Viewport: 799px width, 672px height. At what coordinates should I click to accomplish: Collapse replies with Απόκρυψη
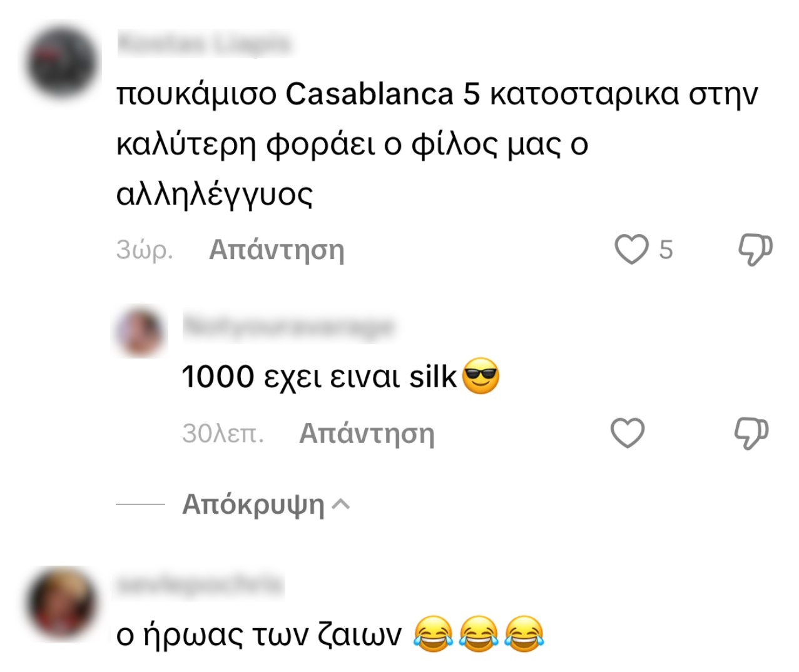253,504
